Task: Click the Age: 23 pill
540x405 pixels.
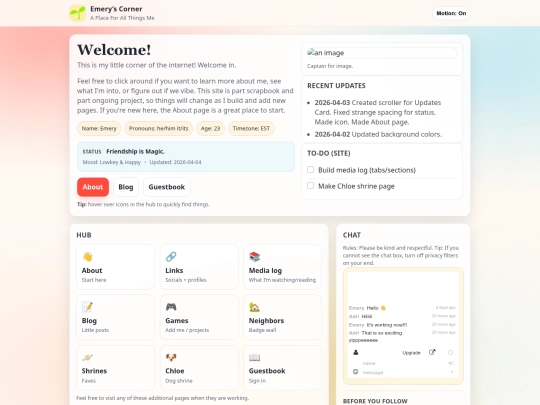Action: click(x=210, y=128)
